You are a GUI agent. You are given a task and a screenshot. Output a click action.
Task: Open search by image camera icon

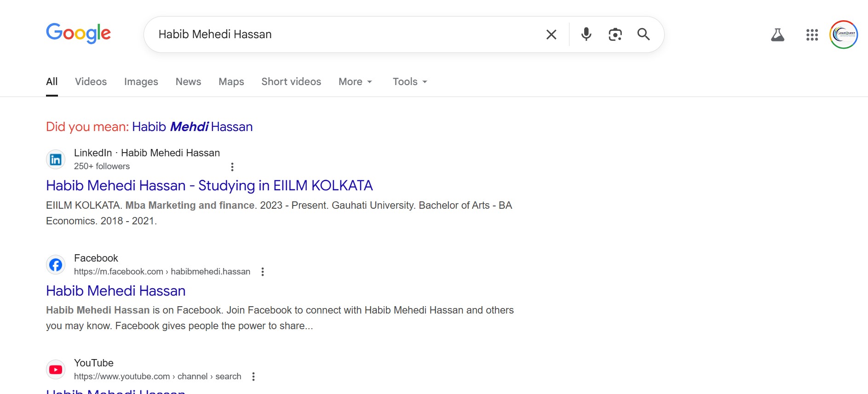(x=615, y=34)
